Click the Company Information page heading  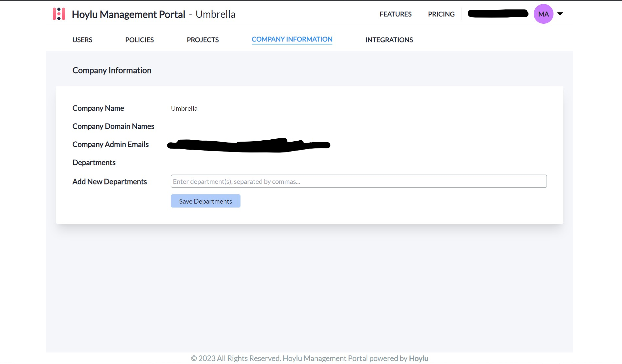point(112,70)
